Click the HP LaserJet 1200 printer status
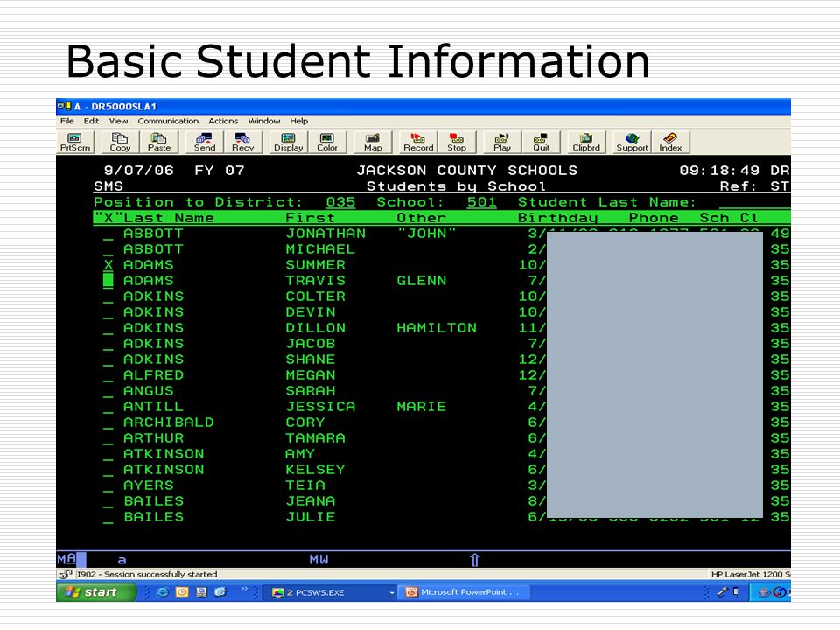The width and height of the screenshot is (840, 630). (x=751, y=574)
